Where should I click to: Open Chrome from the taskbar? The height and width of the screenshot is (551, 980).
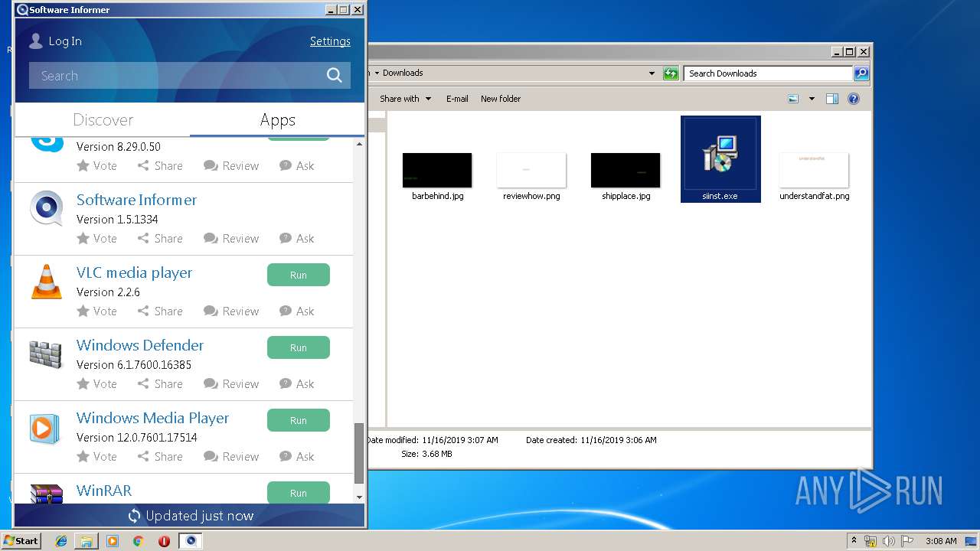pyautogui.click(x=138, y=541)
